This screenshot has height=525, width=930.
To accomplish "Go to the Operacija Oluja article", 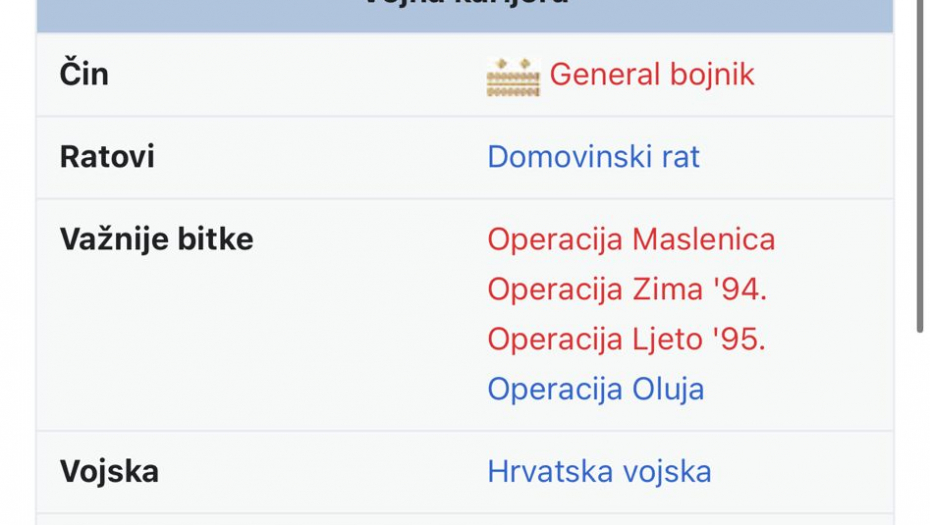I will pyautogui.click(x=596, y=389).
